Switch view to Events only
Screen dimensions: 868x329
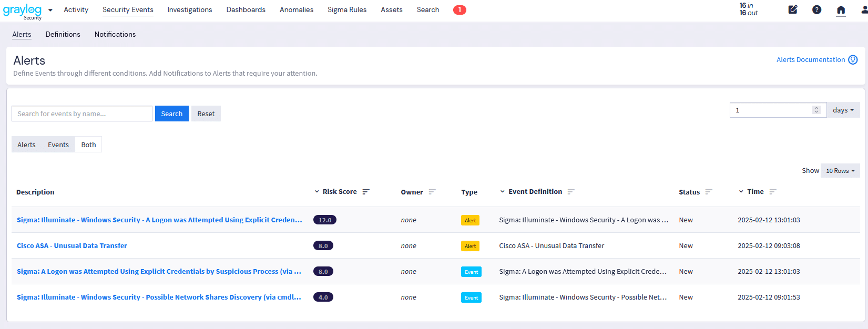click(x=58, y=145)
